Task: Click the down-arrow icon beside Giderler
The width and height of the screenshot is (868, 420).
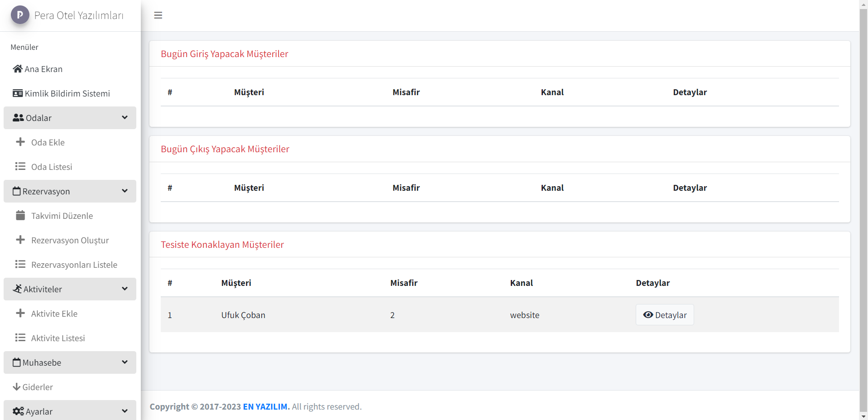Action: [x=17, y=387]
